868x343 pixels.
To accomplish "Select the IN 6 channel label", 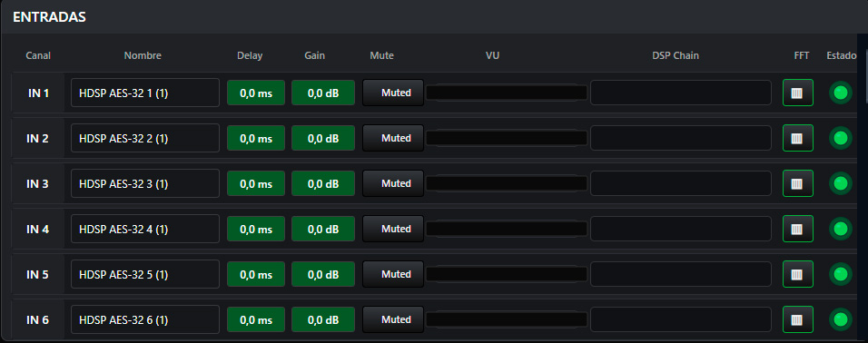I will (x=38, y=319).
